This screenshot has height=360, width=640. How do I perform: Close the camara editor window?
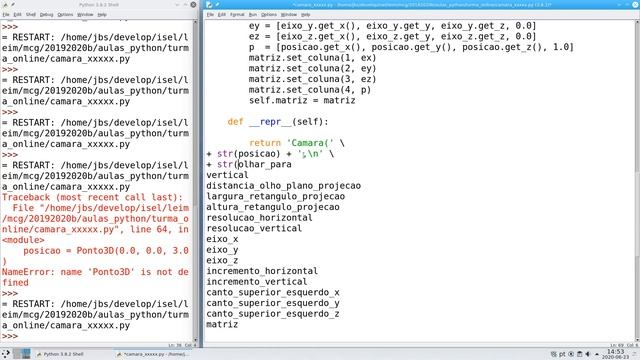click(635, 4)
